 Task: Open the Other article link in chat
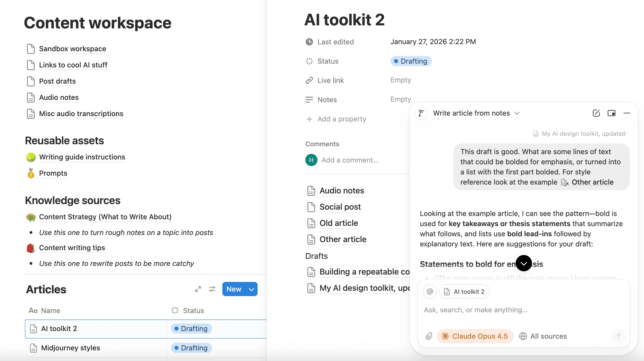coord(592,182)
